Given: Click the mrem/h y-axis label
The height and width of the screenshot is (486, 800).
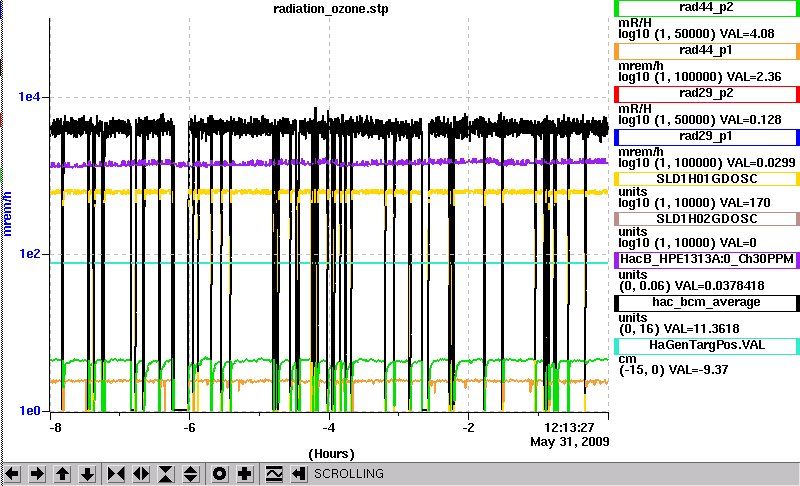Looking at the screenshot, I should (7, 214).
